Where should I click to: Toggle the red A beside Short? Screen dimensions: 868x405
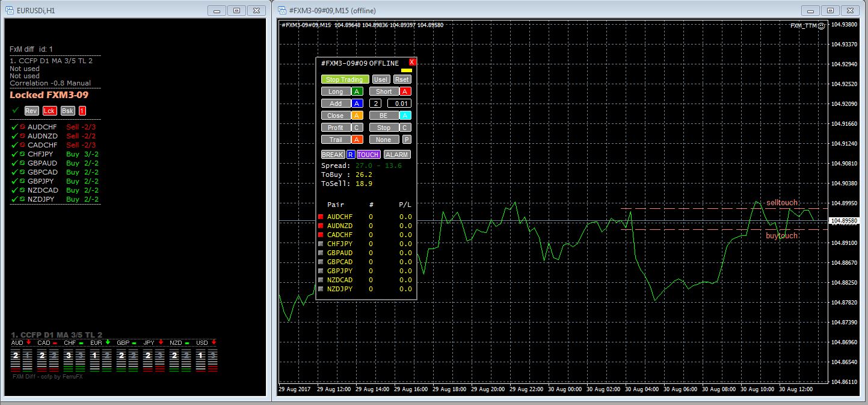point(405,91)
